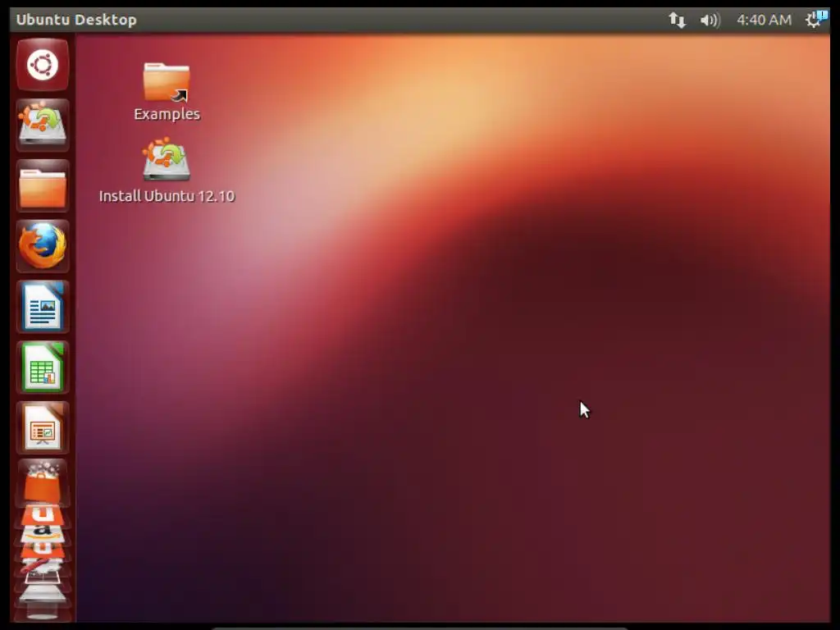Open the Dash home launcher button
The image size is (840, 630).
click(43, 65)
